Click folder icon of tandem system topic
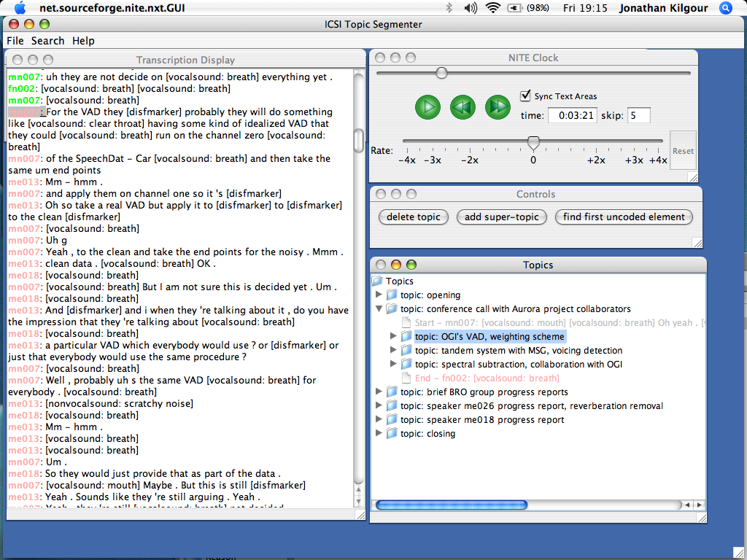The width and height of the screenshot is (747, 560). [x=406, y=350]
